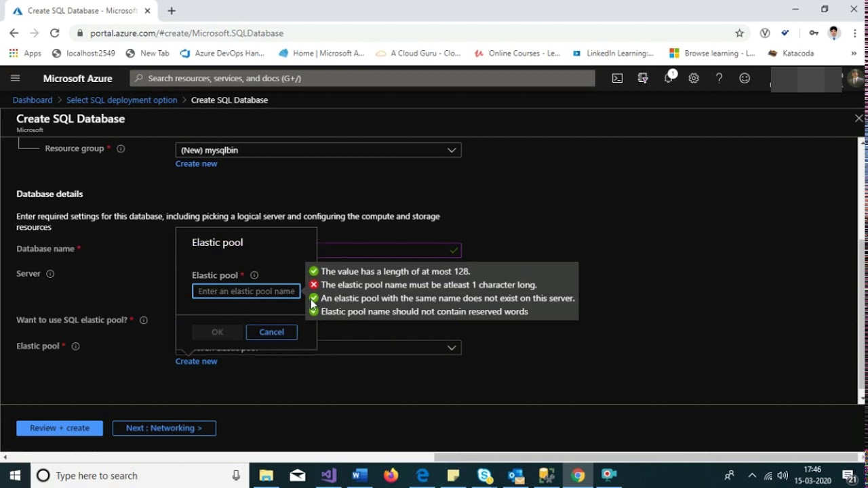Viewport: 868px width, 488px height.
Task: Open the notifications bell
Action: [669, 78]
